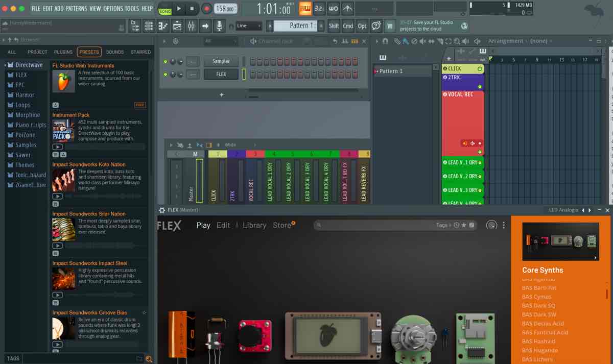Open FLEX three-dot options menu
Image resolution: width=613 pixels, height=364 pixels.
click(504, 225)
